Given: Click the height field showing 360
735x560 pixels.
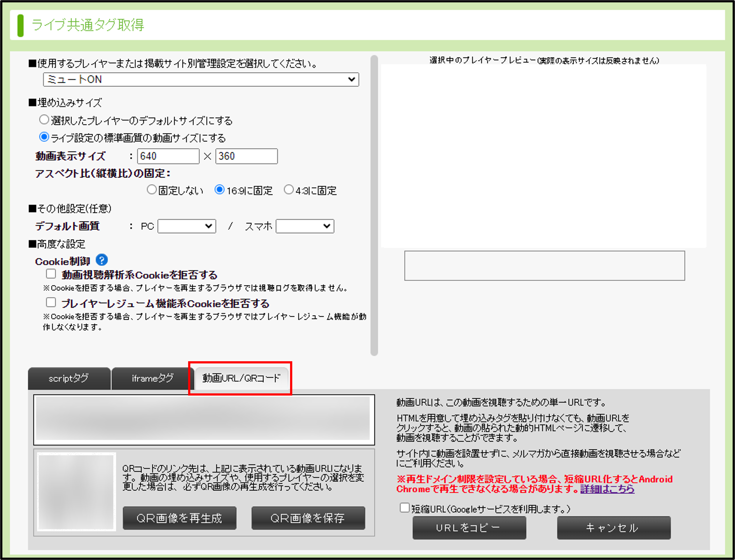Looking at the screenshot, I should tap(247, 156).
